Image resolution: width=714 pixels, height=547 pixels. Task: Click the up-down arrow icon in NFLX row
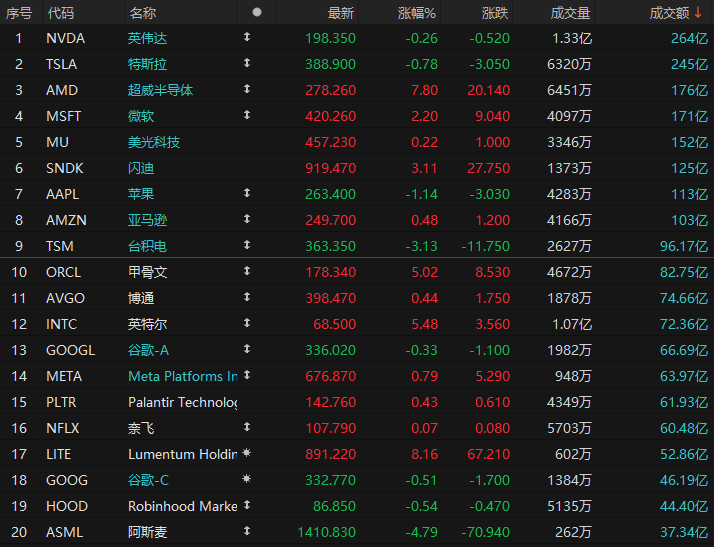247,427
